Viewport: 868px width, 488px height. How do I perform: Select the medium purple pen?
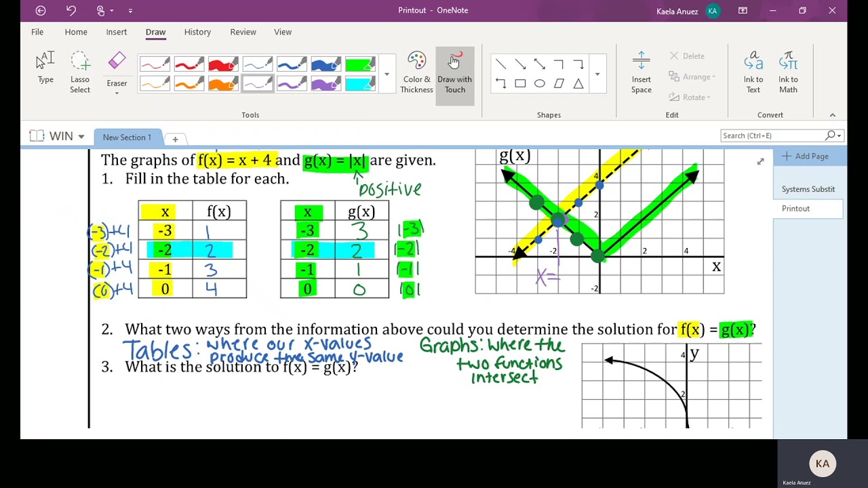292,83
